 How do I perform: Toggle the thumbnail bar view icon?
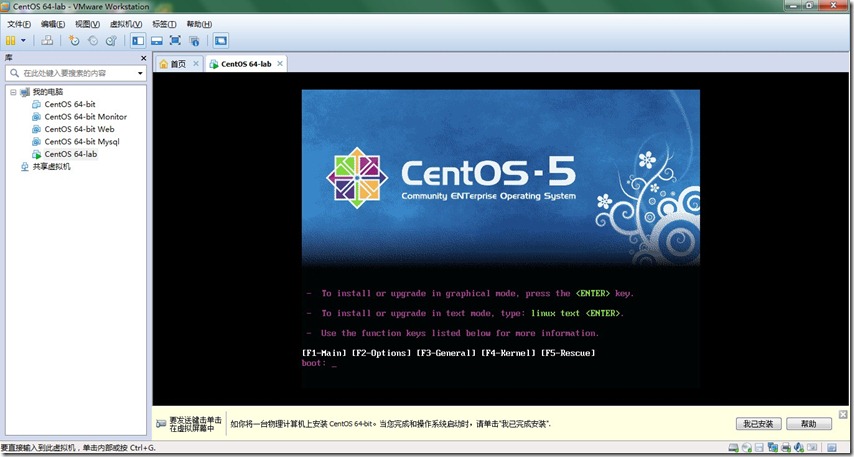(157, 40)
